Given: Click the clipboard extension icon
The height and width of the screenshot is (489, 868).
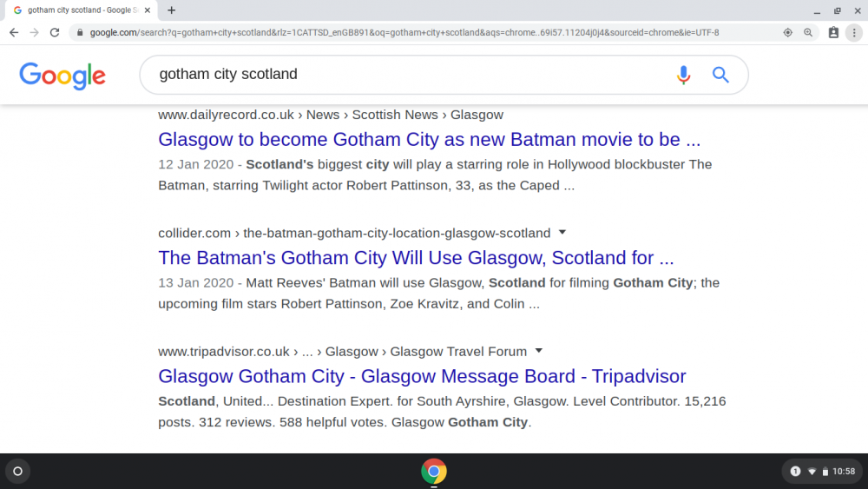Looking at the screenshot, I should point(833,33).
